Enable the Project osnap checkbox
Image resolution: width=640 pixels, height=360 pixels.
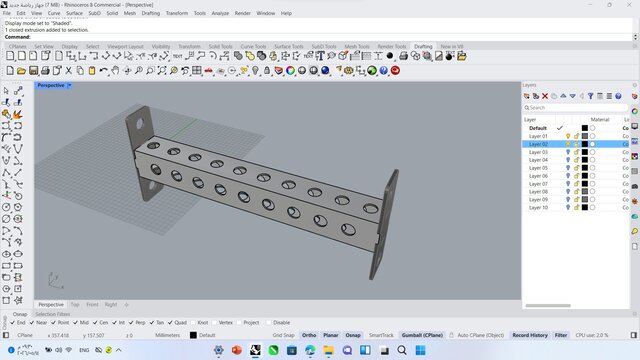point(239,322)
